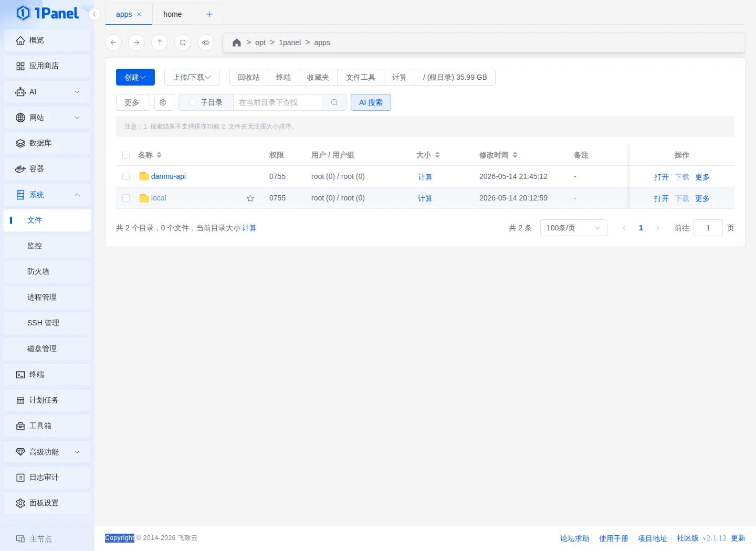Click the 终端 terminal toolbar button

tap(283, 77)
